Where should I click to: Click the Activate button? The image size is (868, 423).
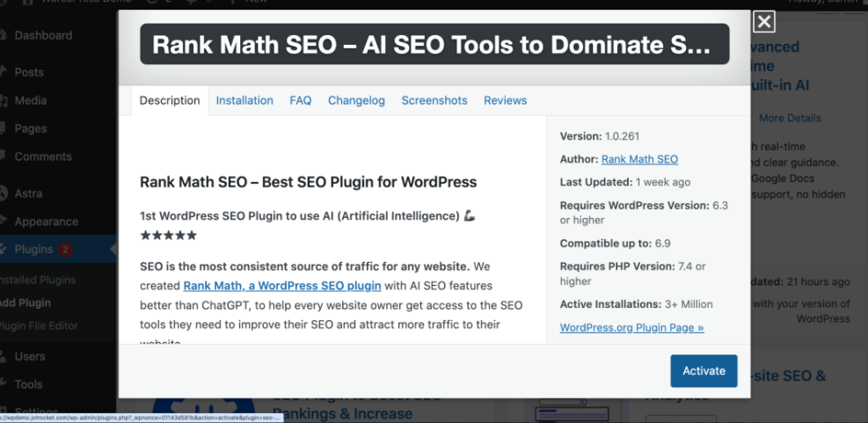[x=704, y=371]
